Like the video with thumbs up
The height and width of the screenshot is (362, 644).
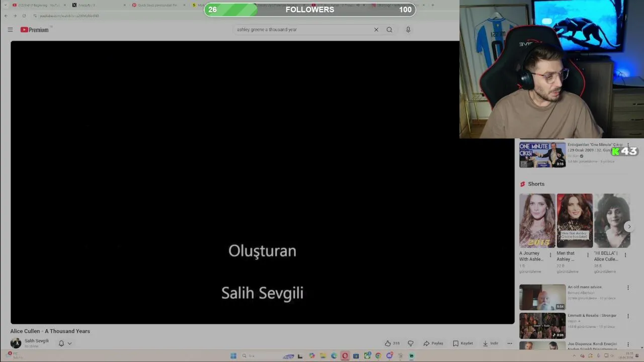pos(392,343)
